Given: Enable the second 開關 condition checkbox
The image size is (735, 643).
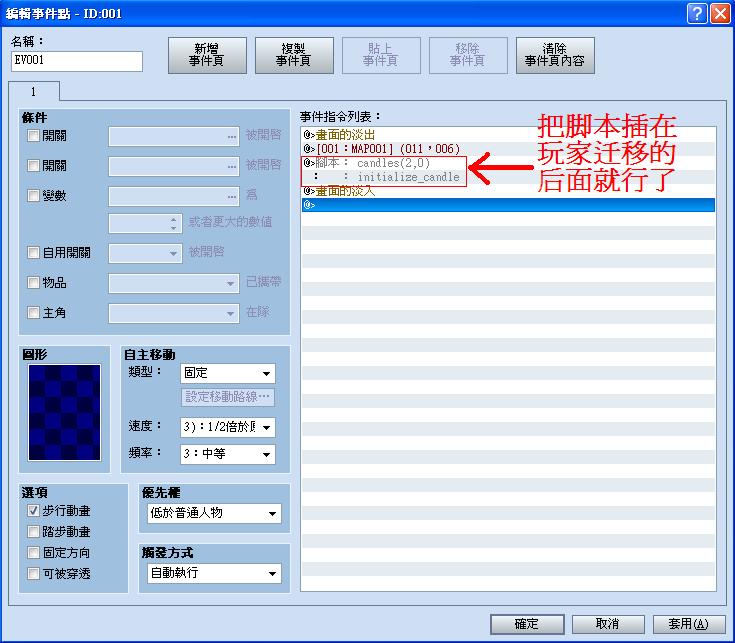Looking at the screenshot, I should (x=33, y=165).
